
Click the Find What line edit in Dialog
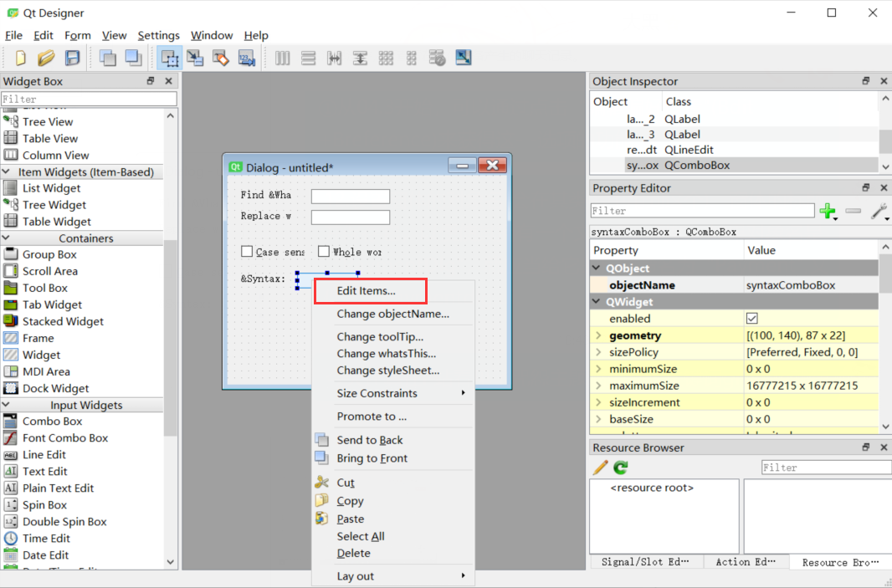click(x=351, y=197)
